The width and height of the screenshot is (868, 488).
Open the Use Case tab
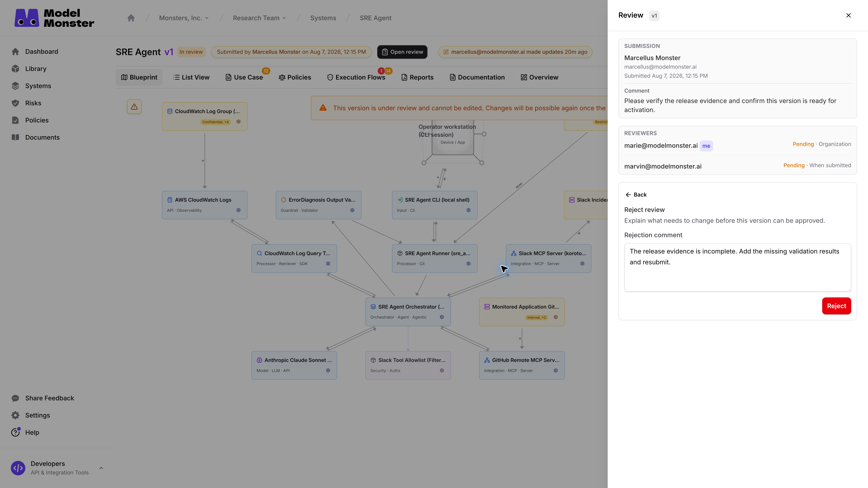click(x=244, y=77)
